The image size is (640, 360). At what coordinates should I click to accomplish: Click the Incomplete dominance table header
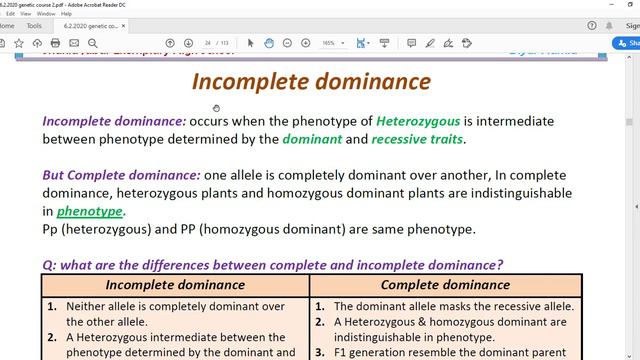coord(175,285)
